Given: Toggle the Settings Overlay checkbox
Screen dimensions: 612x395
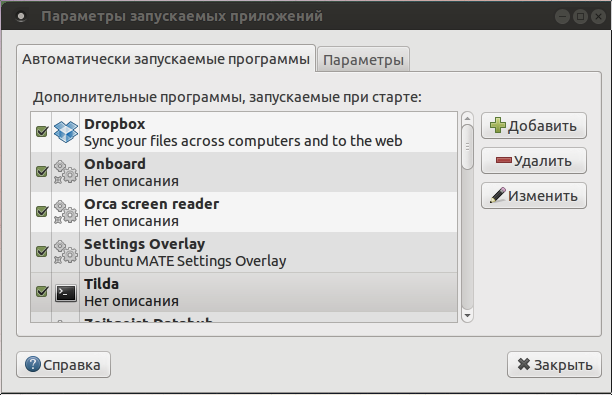Looking at the screenshot, I should click(42, 251).
